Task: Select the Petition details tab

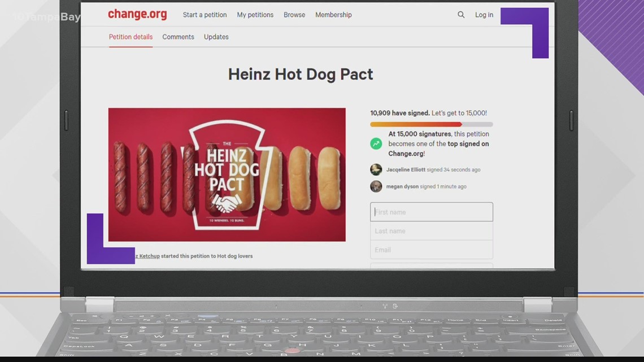Action: click(x=130, y=37)
